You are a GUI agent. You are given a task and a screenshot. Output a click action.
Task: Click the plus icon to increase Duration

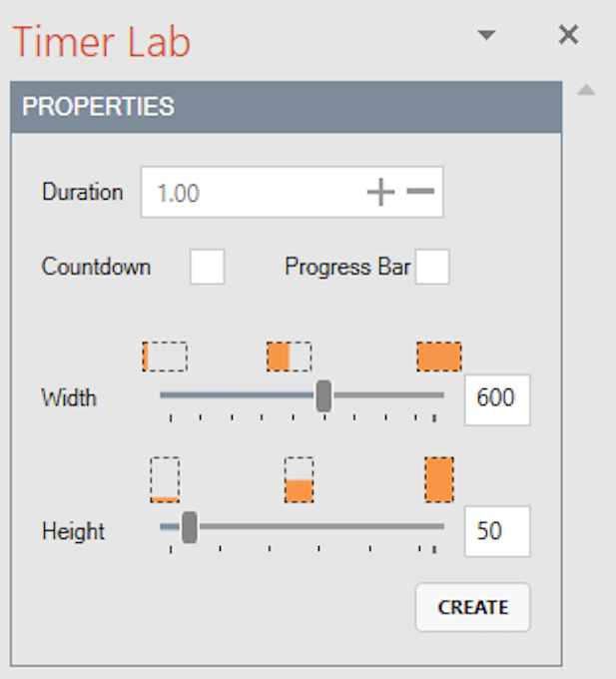point(380,193)
